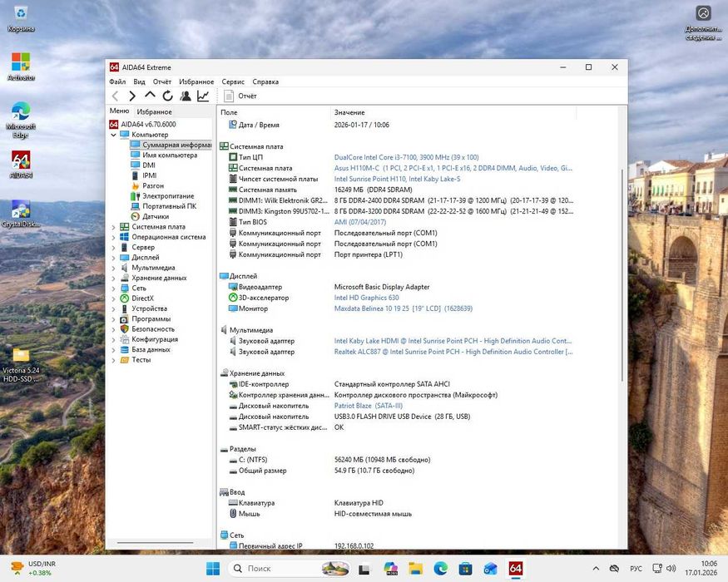Select Безопасность shield icon item

(147, 329)
